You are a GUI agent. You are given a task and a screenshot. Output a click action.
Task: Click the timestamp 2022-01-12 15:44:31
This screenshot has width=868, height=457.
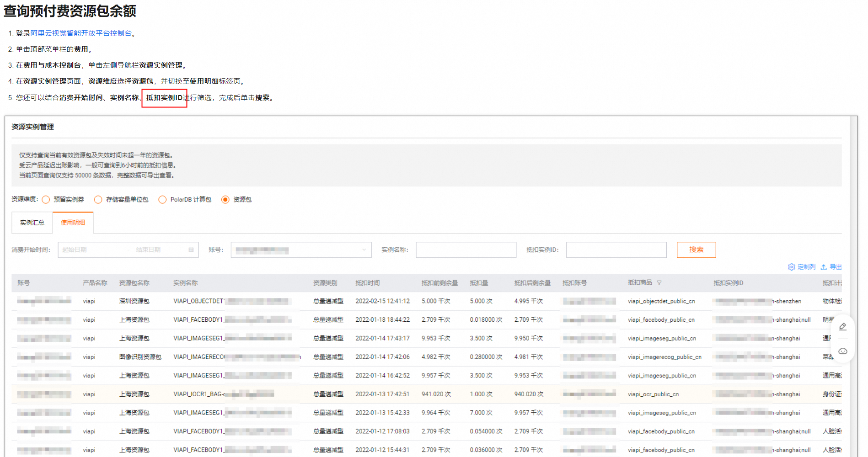(383, 450)
